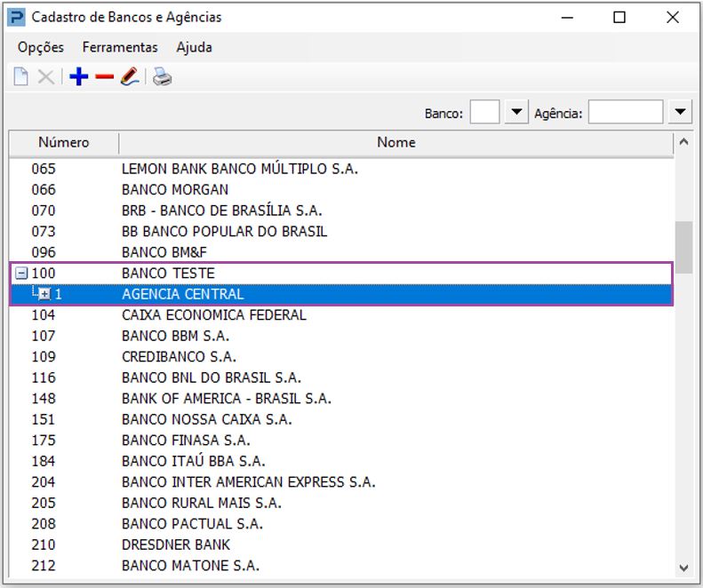Close the Cadastro de Bancos window
The height and width of the screenshot is (588, 703).
(x=673, y=18)
